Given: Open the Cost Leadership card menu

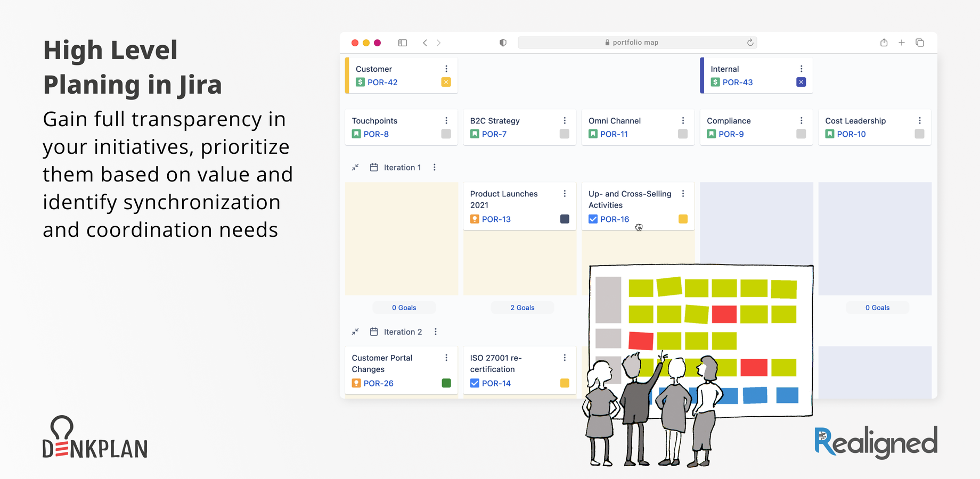Looking at the screenshot, I should pos(919,120).
